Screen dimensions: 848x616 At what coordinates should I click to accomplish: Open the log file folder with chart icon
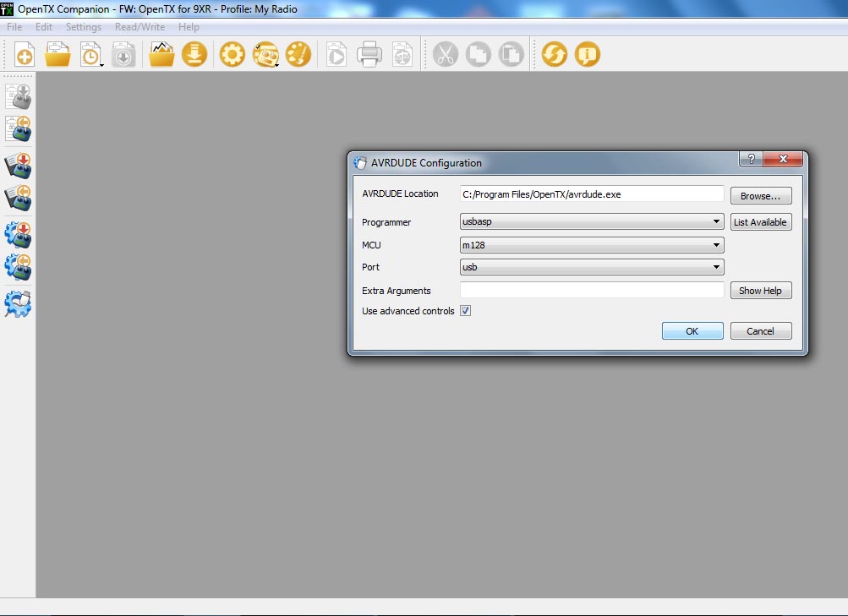161,54
